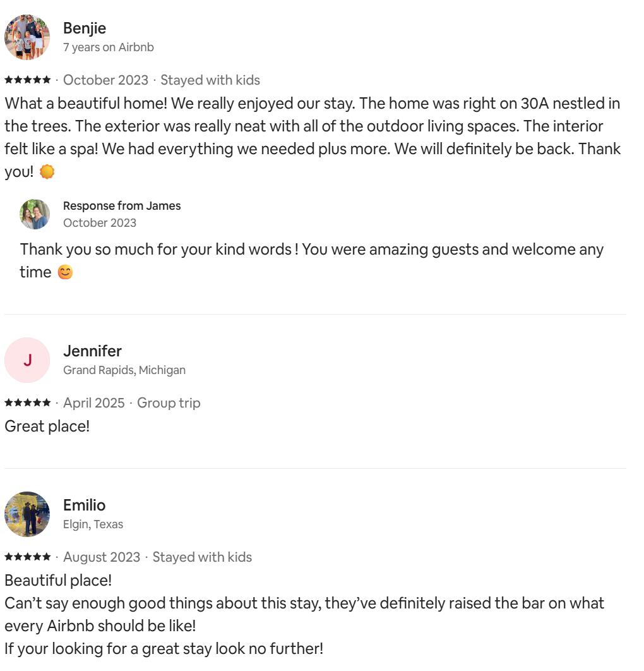Open host James's response avatar
This screenshot has width=644, height=671.
tap(35, 214)
